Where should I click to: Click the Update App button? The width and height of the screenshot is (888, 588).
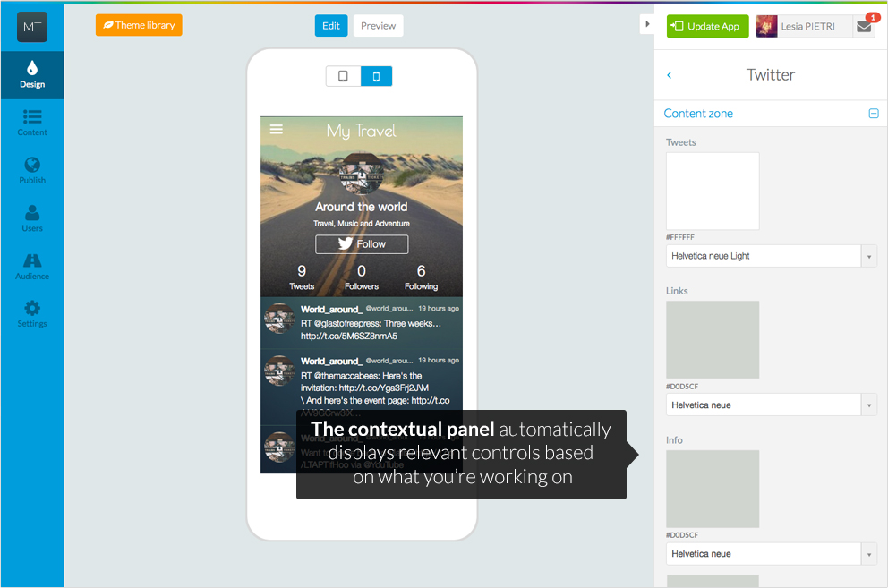[707, 27]
